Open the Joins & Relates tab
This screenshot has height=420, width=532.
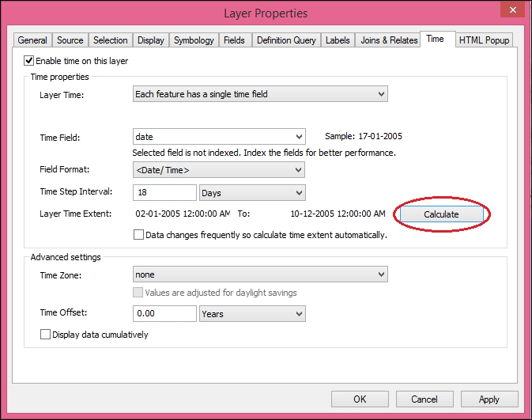(x=388, y=40)
